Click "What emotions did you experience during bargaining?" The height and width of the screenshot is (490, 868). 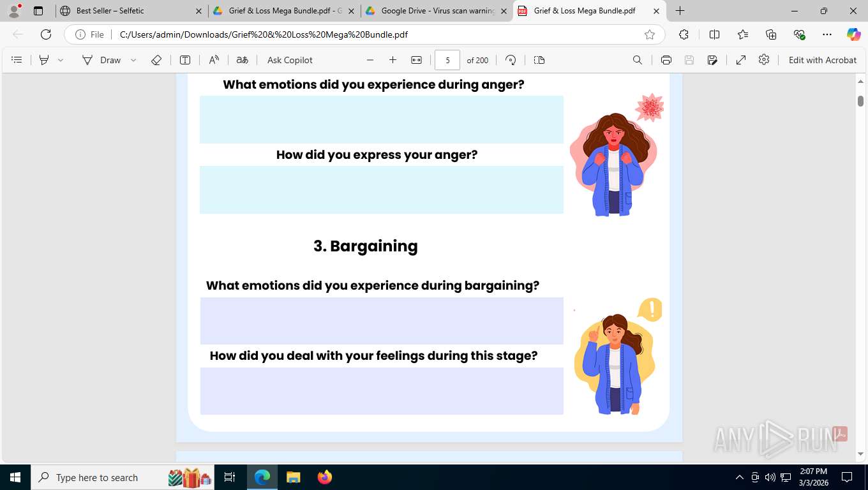pyautogui.click(x=373, y=286)
